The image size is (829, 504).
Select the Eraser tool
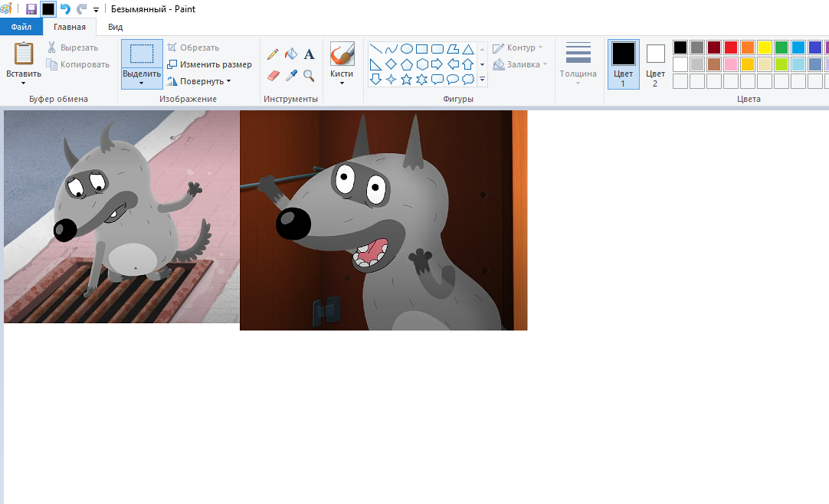tap(273, 76)
